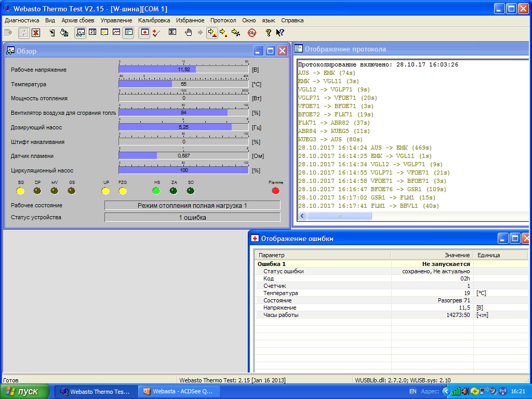532x399 pixels.
Task: Click the hand stop toolbar icon
Action: [189, 33]
